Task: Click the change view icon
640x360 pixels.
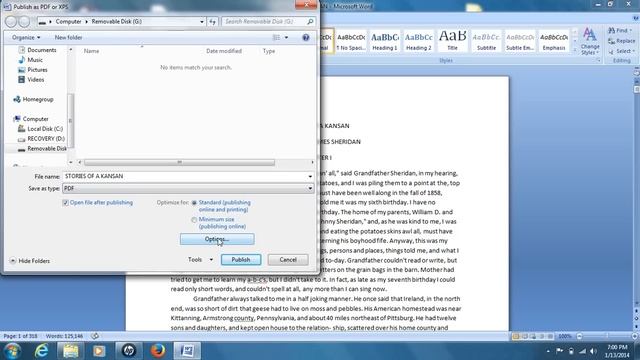Action: coord(276,38)
